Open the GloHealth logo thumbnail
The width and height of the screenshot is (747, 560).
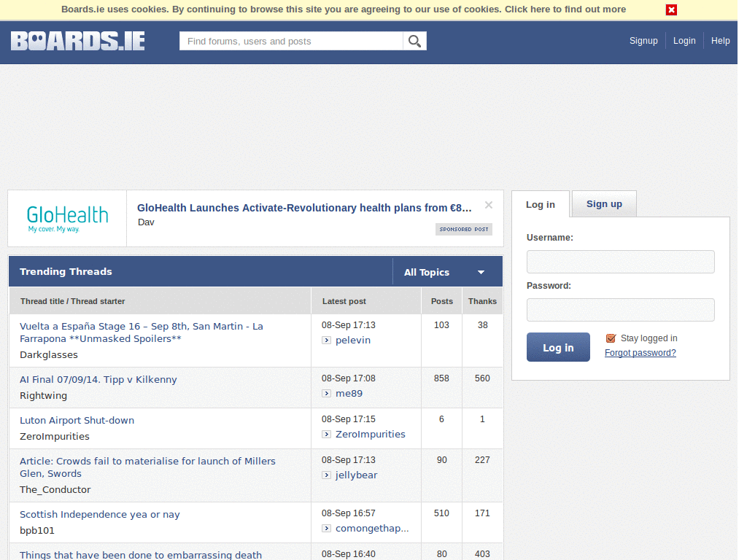(x=67, y=219)
